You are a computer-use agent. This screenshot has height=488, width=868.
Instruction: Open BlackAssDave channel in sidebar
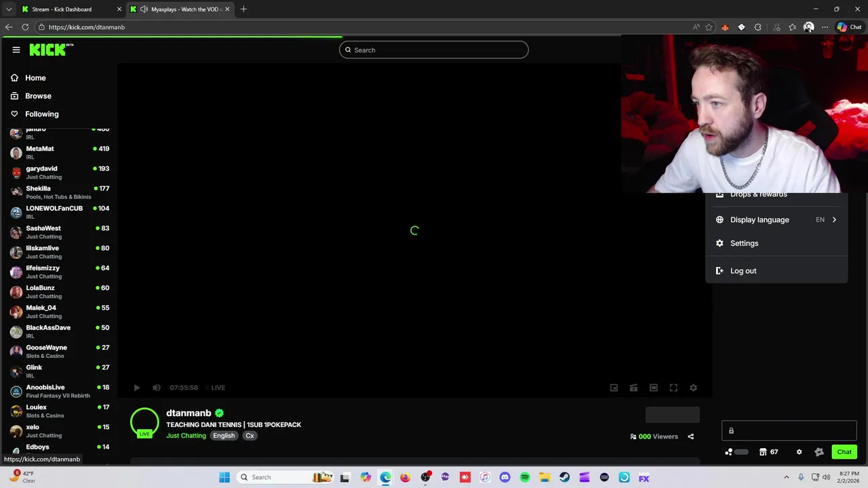[x=60, y=331]
